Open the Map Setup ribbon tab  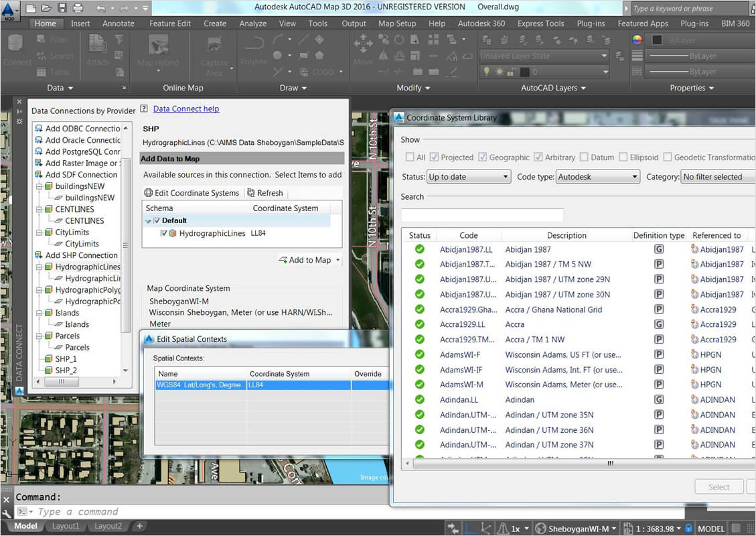pyautogui.click(x=396, y=23)
